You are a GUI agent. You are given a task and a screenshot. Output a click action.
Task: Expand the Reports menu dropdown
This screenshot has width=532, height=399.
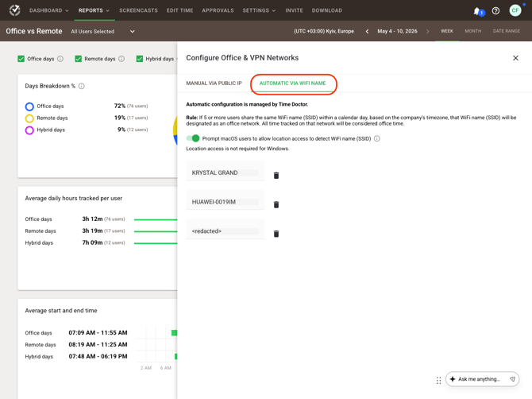click(94, 10)
